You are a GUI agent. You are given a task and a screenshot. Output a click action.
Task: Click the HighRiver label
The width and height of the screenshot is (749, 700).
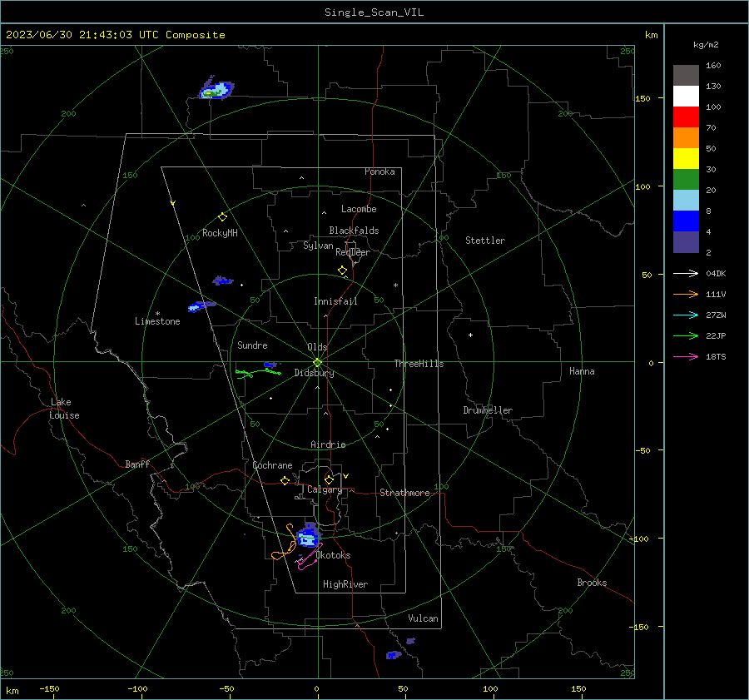tap(345, 584)
